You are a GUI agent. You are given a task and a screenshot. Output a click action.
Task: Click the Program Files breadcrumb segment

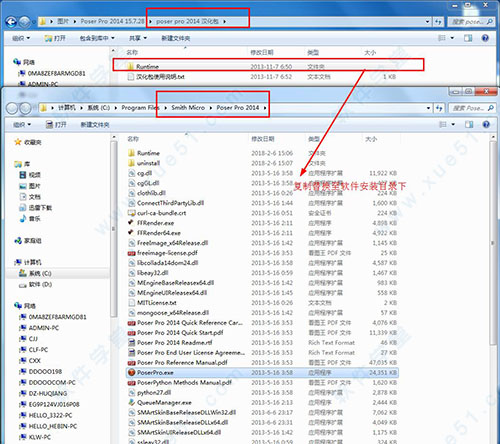(140, 108)
